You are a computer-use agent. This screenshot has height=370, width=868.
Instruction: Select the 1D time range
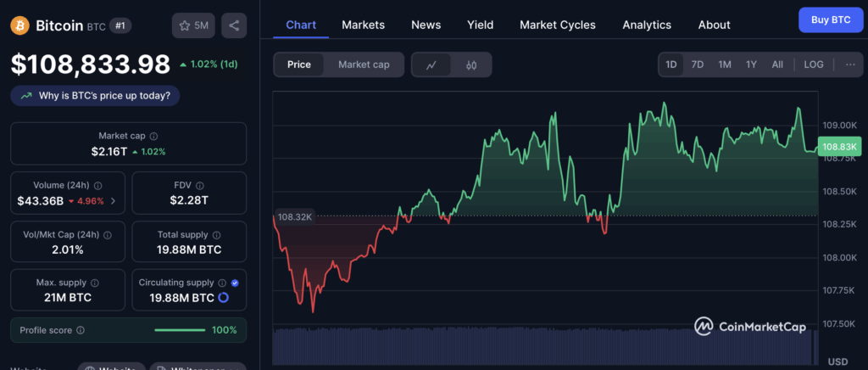click(671, 64)
